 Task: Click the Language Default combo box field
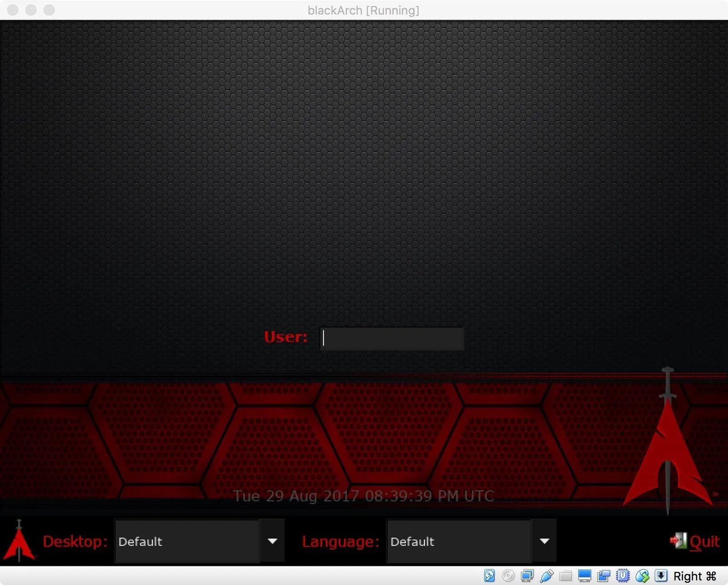[x=459, y=541]
